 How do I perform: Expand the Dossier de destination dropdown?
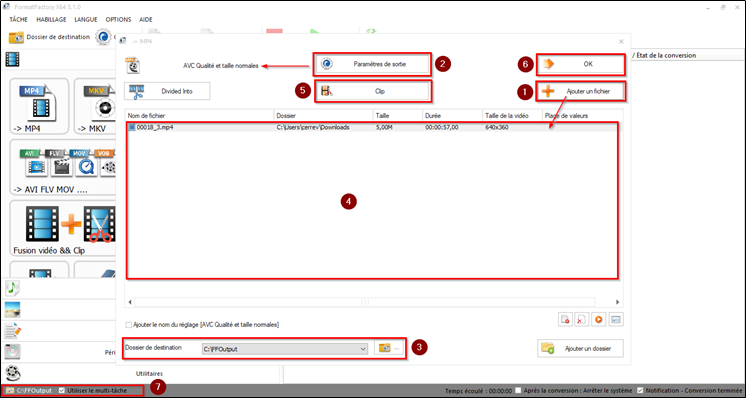[x=363, y=349]
